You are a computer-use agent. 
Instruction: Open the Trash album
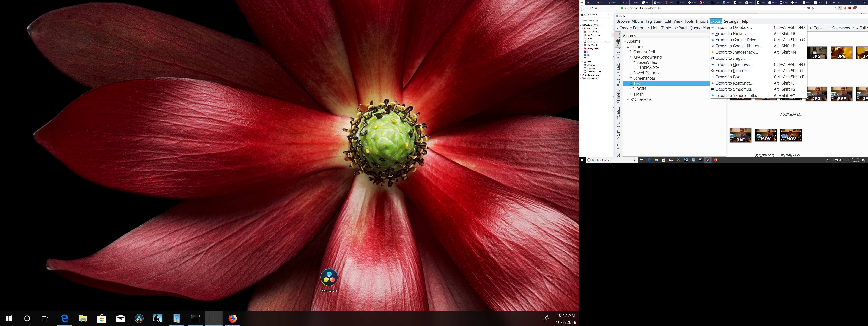tap(638, 94)
